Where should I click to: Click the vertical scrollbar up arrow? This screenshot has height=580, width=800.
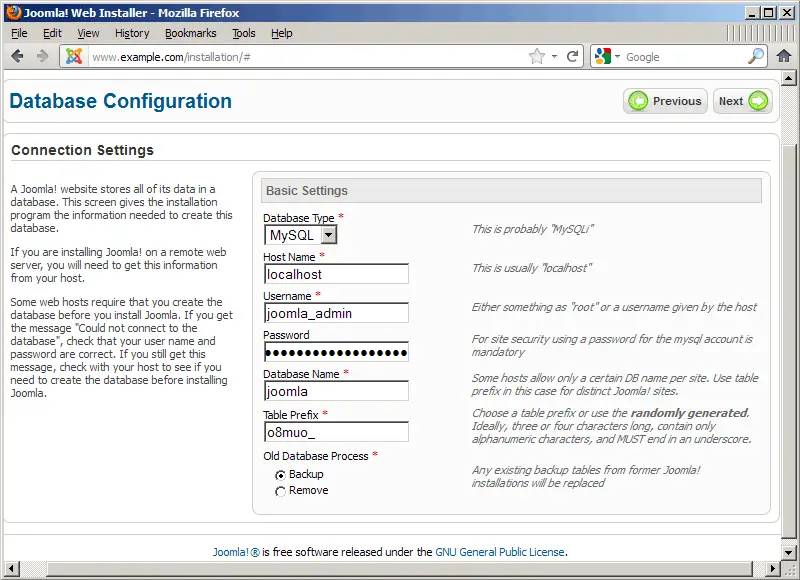789,79
